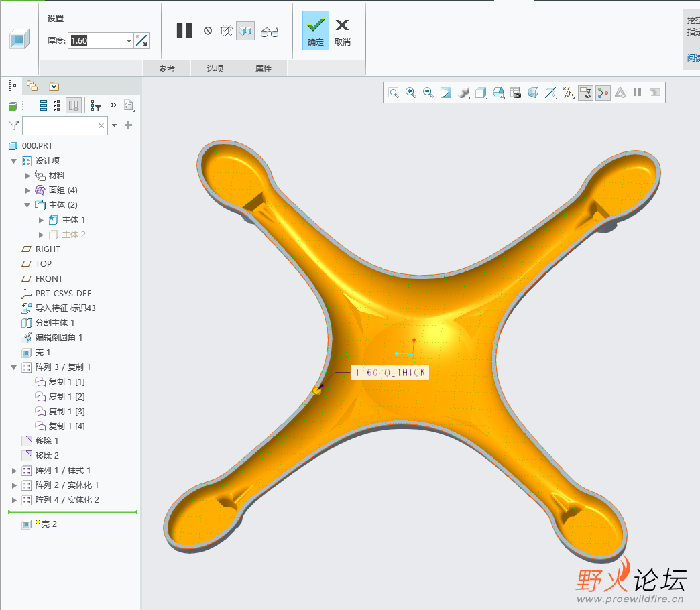Toggle the no preview option

pyautogui.click(x=208, y=31)
